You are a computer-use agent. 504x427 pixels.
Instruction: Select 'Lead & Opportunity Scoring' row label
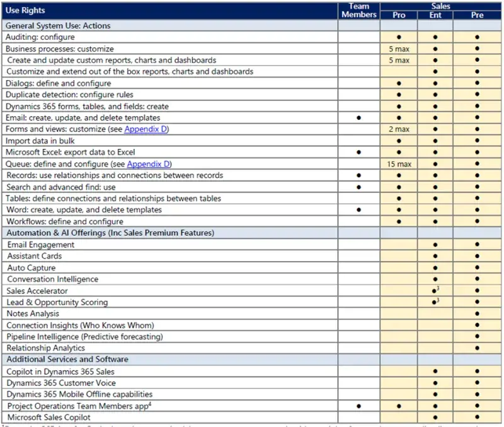[57, 303]
